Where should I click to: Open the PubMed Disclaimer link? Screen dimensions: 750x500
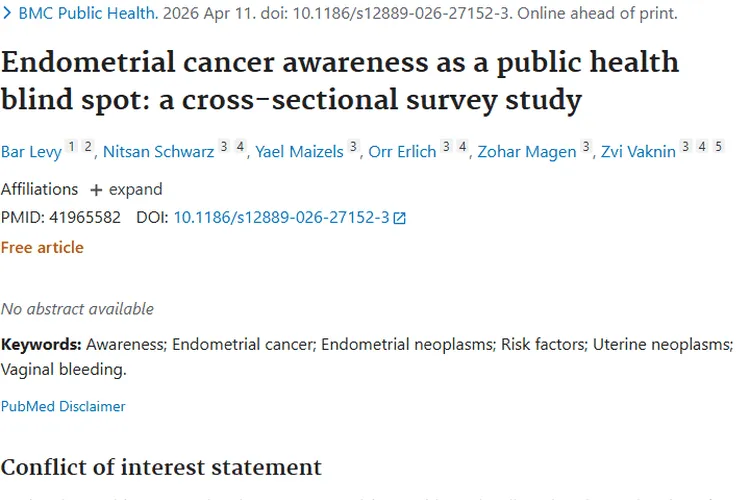63,406
